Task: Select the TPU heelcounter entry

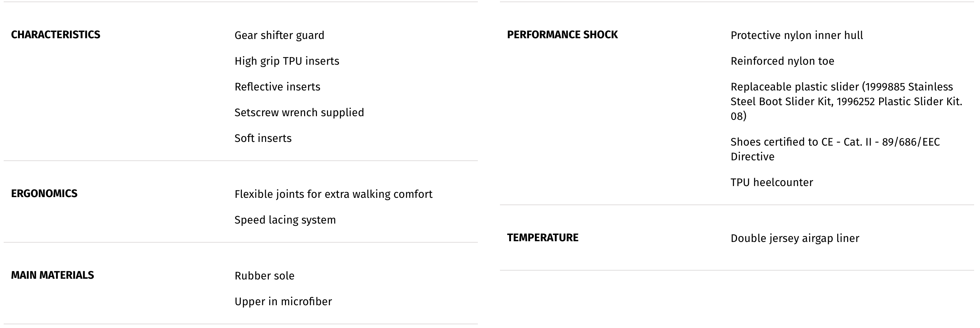Action: click(x=772, y=182)
